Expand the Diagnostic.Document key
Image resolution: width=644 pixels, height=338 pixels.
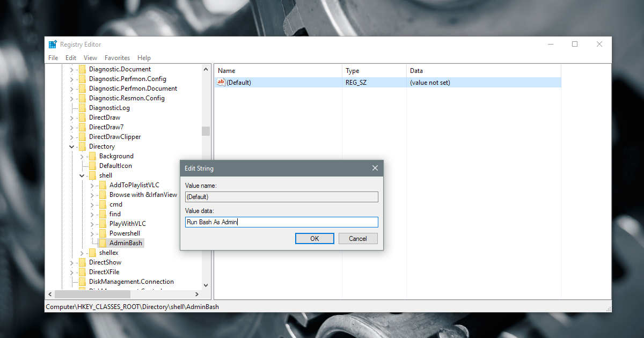pos(71,69)
